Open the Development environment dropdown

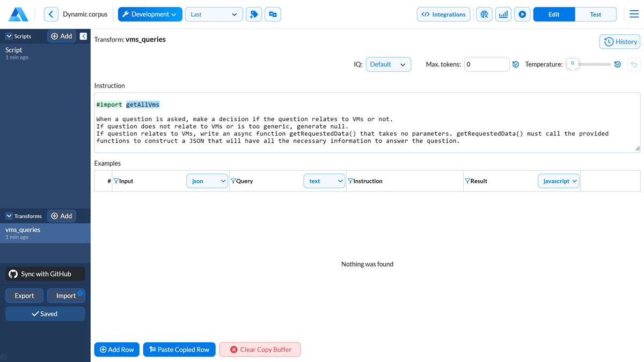pyautogui.click(x=150, y=14)
